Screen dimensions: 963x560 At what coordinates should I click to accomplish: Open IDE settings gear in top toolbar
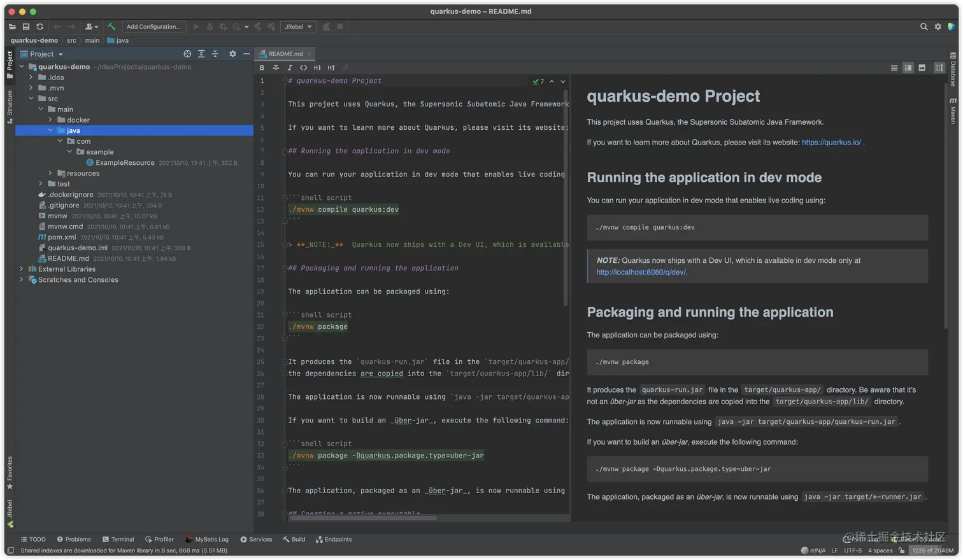pos(938,27)
